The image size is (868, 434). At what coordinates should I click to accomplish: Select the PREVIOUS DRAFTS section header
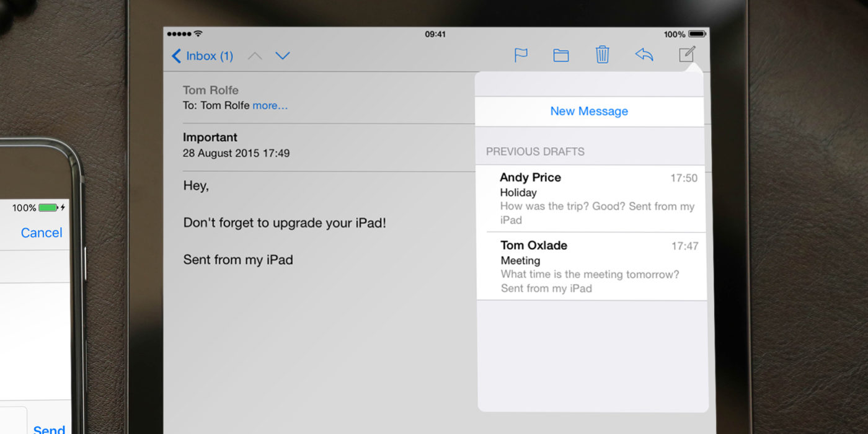534,151
